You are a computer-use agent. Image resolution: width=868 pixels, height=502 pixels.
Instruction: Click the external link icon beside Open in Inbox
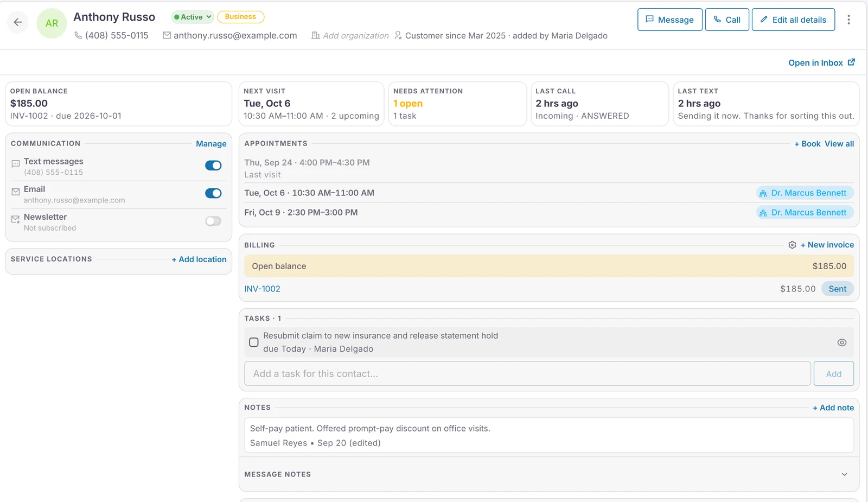pos(851,62)
